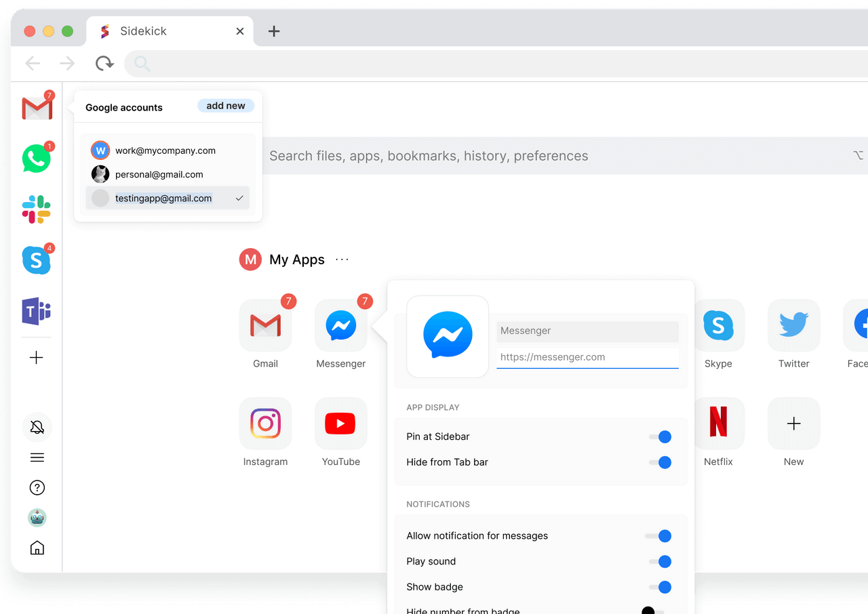Add a new app to sidebar
The height and width of the screenshot is (614, 868).
click(x=37, y=358)
